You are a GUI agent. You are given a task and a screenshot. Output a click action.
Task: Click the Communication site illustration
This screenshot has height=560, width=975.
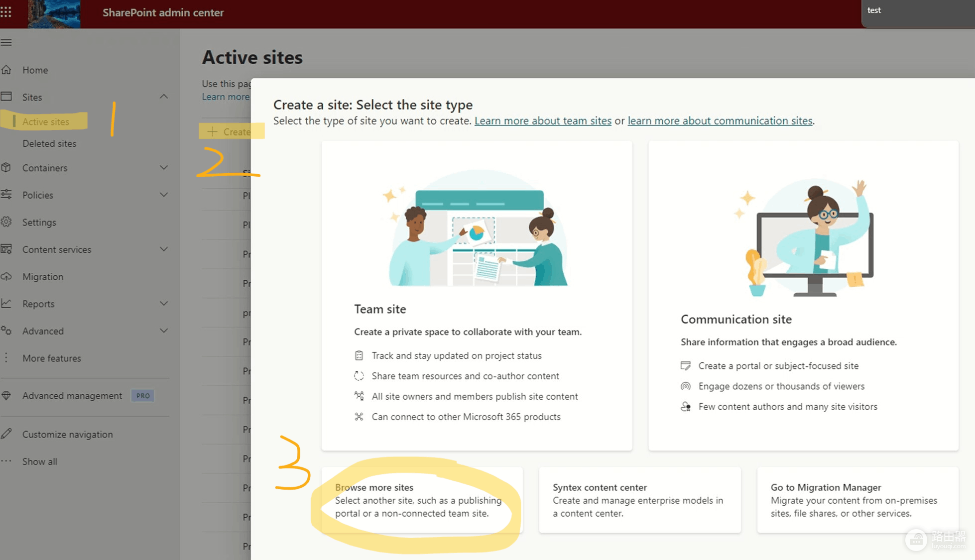point(804,238)
